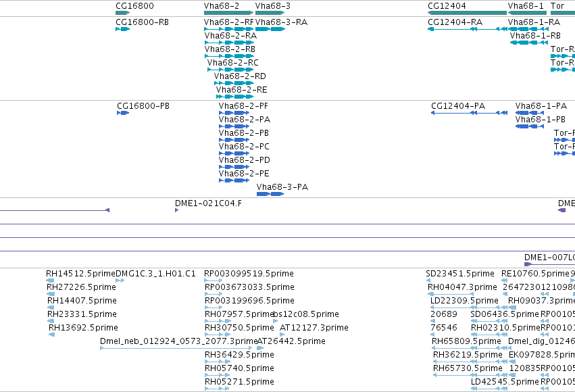575x392 pixels.
Task: Click the RH05740.5prime EST label
Action: 239,368
